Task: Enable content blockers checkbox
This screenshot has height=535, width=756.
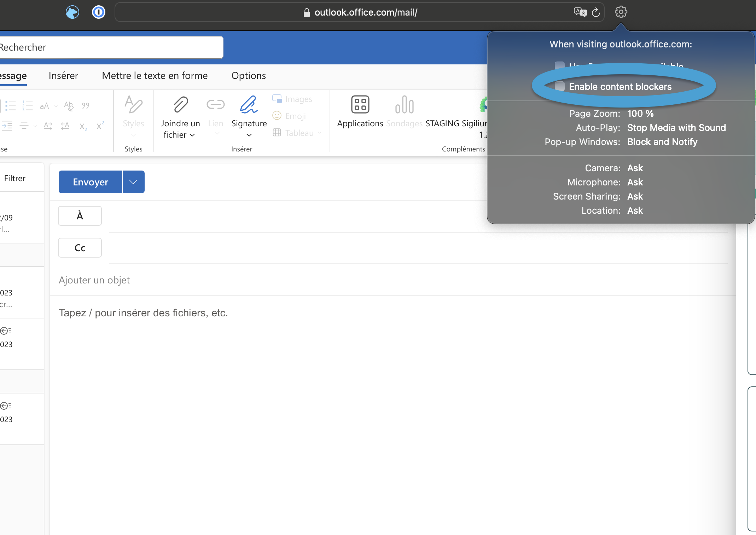Action: pos(560,86)
